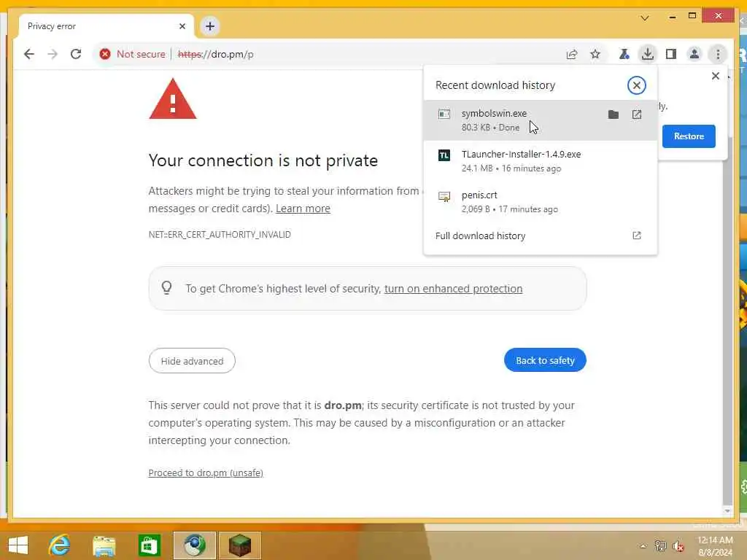Image resolution: width=747 pixels, height=560 pixels.
Task: Show hidden system tray icons
Action: [643, 546]
